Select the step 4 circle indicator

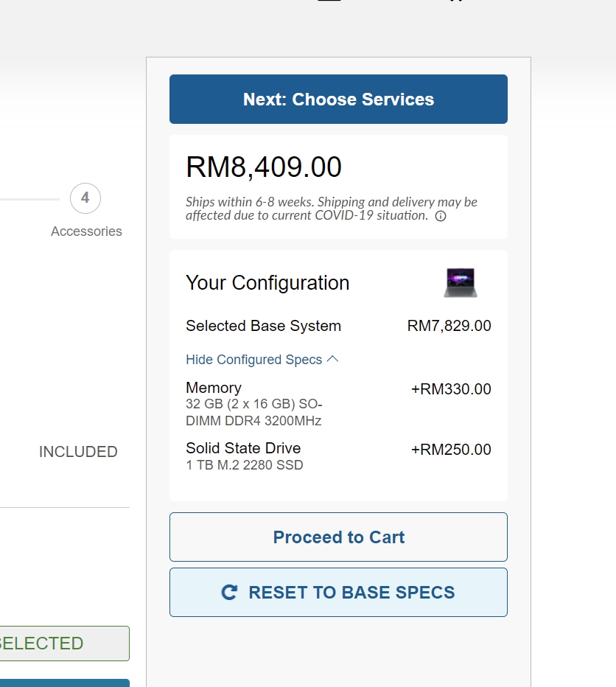click(85, 198)
